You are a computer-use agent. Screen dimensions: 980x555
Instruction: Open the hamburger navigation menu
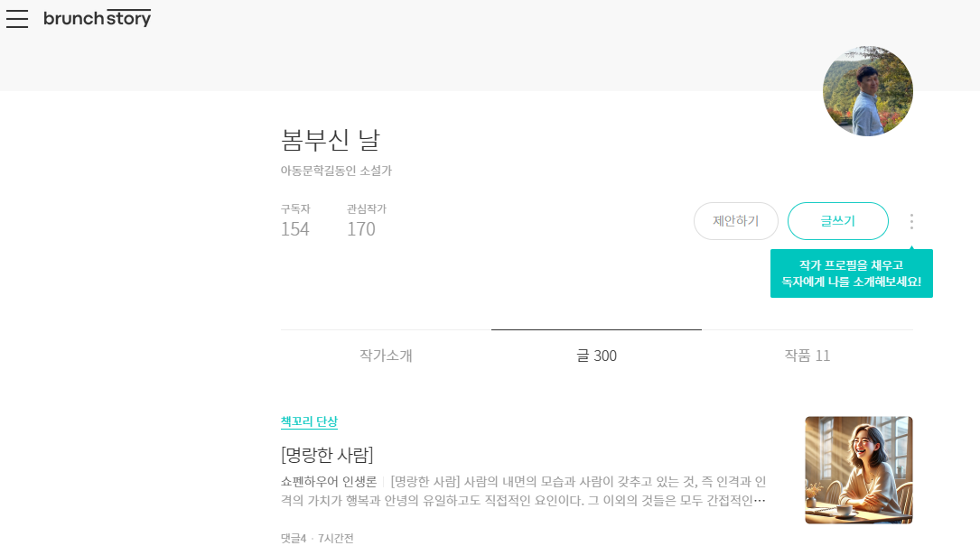tap(17, 18)
